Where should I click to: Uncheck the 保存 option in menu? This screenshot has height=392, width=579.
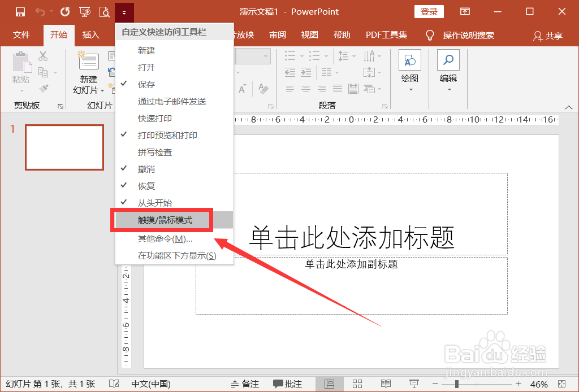(174, 85)
